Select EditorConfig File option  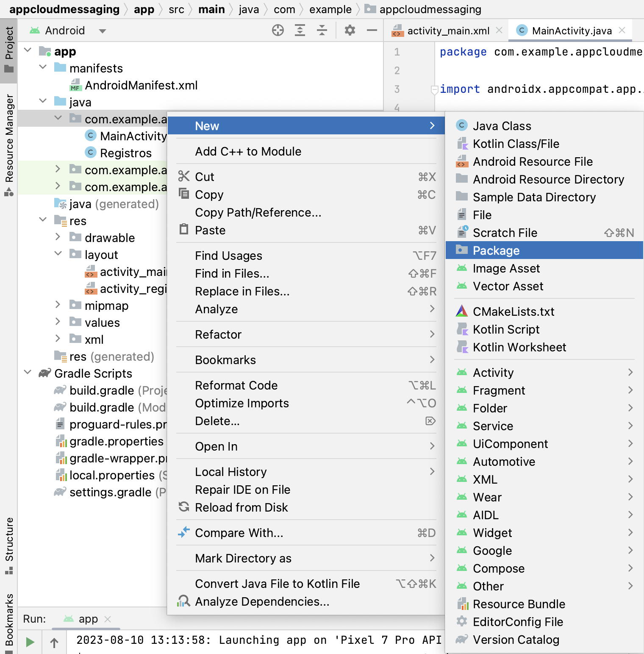(x=544, y=622)
